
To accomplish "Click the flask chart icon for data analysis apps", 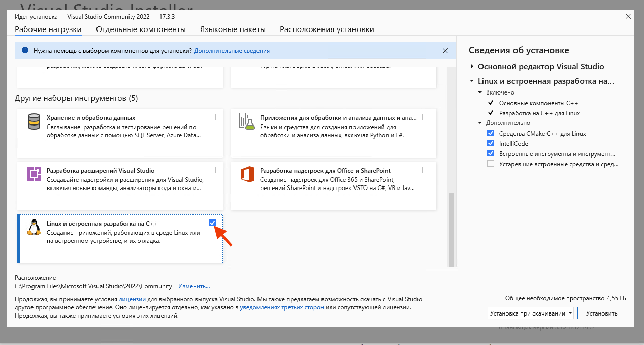I will point(247,122).
